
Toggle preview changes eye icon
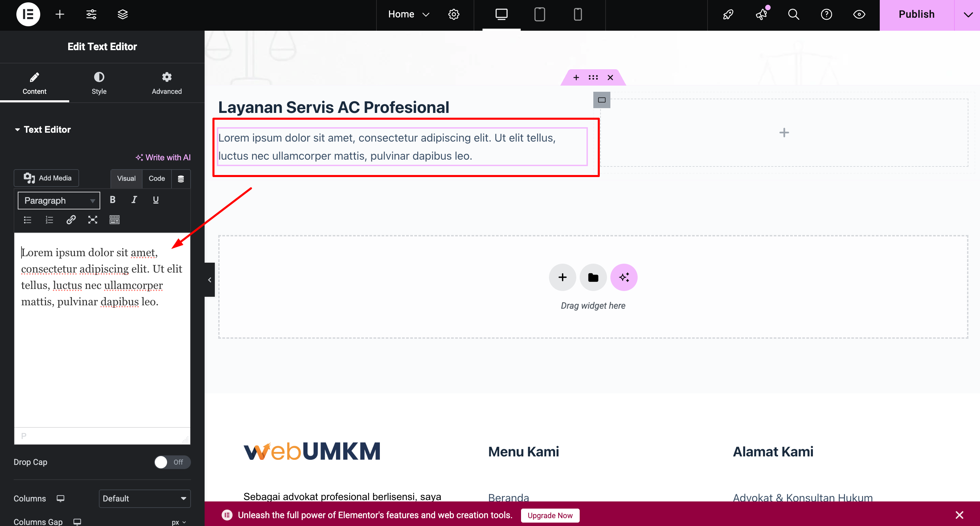click(x=859, y=14)
